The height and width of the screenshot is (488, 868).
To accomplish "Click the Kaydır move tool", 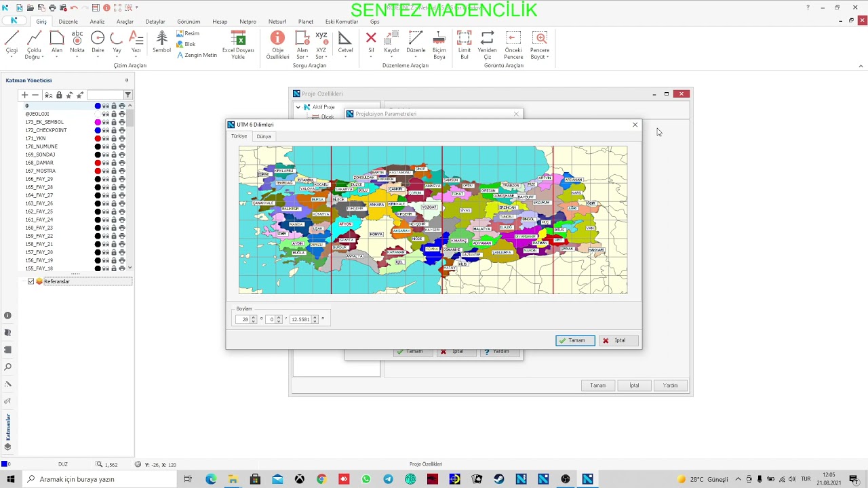I will 392,41.
